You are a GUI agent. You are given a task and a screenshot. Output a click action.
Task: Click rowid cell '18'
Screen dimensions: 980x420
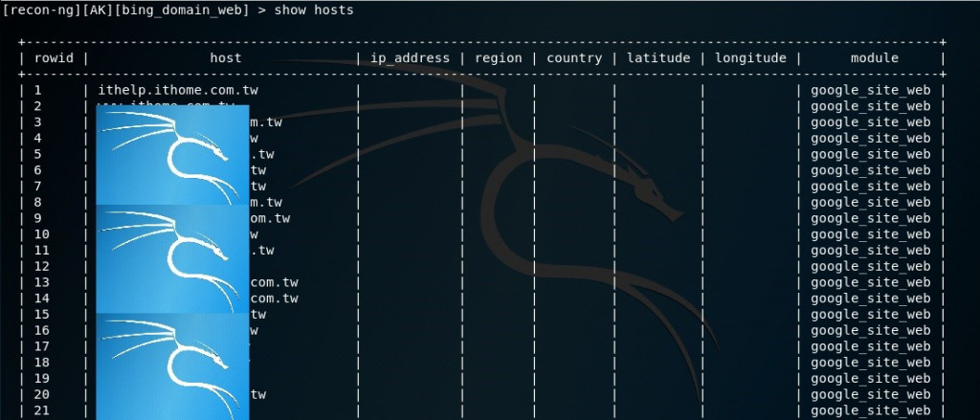pyautogui.click(x=42, y=363)
